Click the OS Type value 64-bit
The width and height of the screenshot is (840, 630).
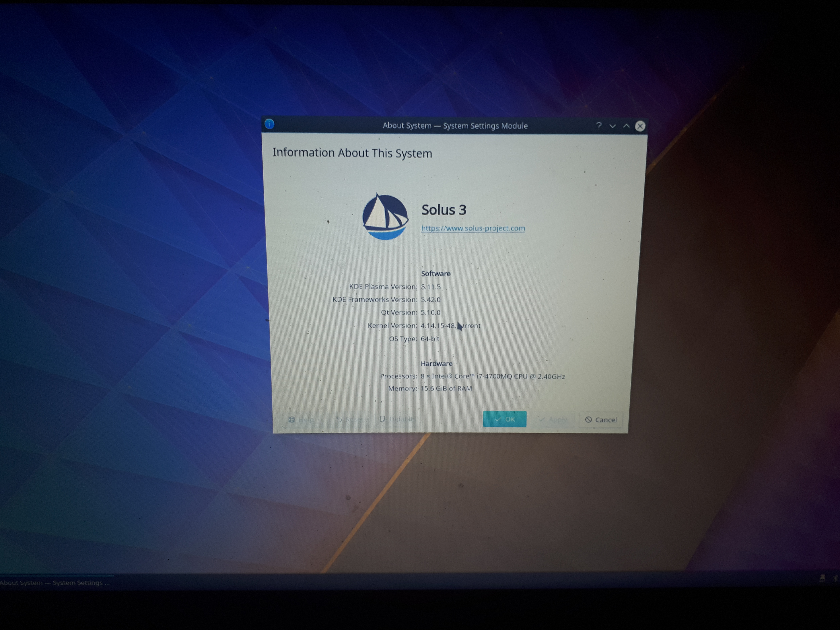point(430,338)
